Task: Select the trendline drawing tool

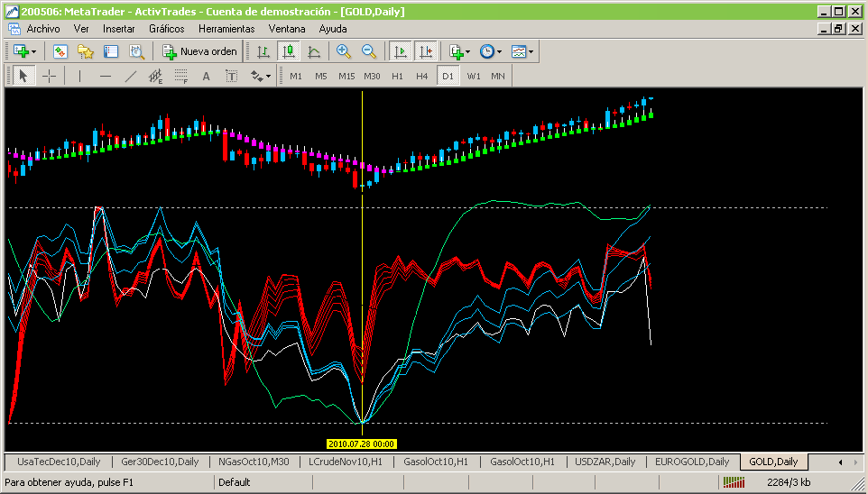Action: (x=130, y=76)
